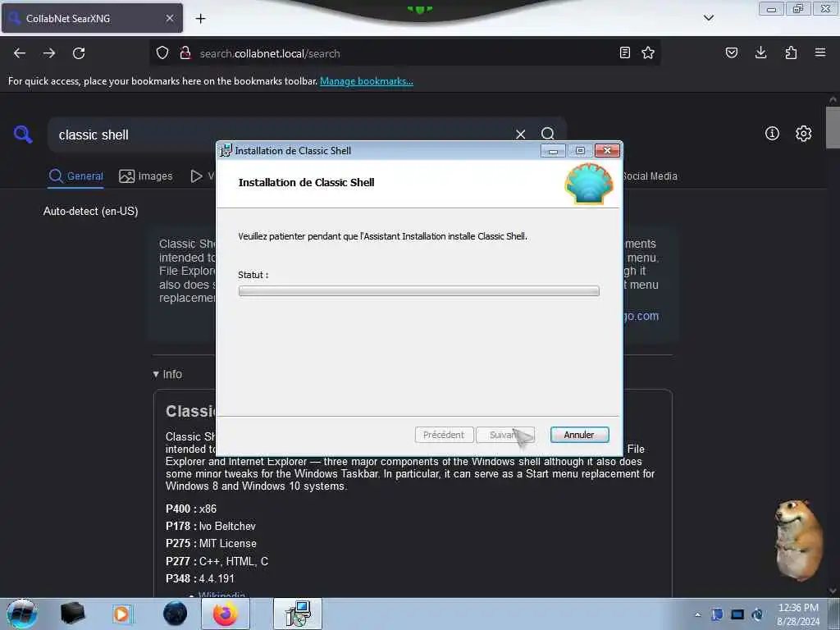Expand the list all tabs chevron

[x=709, y=18]
